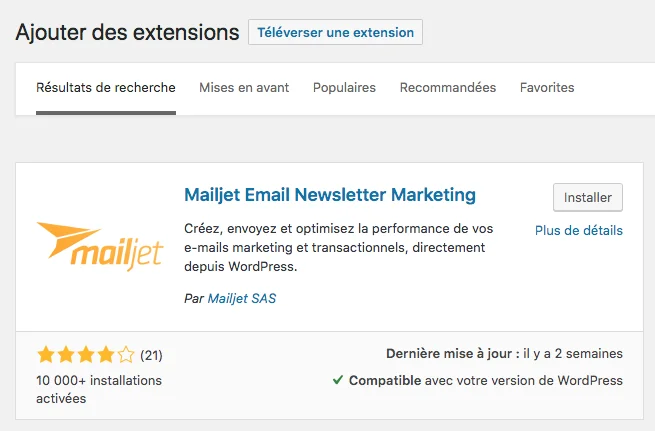Screen dimensions: 655x431
Task: Open the Mailjet Email Newsletter Marketing title
Action: coord(330,194)
